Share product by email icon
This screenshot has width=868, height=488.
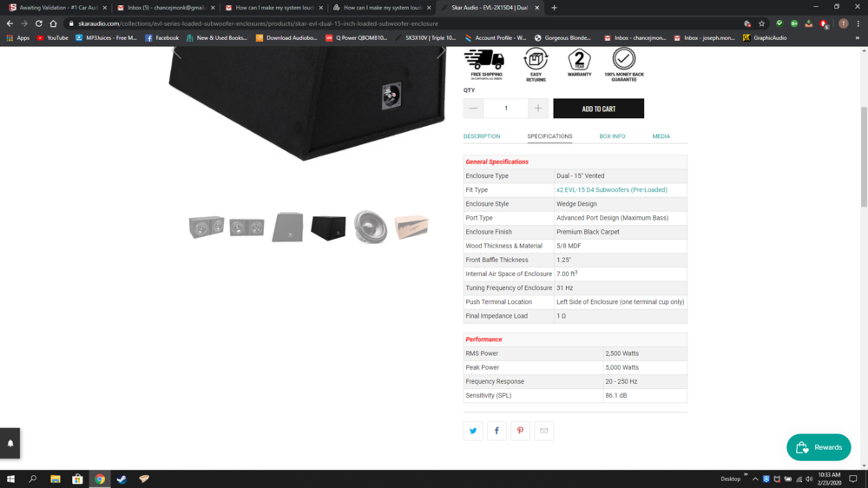click(543, 431)
